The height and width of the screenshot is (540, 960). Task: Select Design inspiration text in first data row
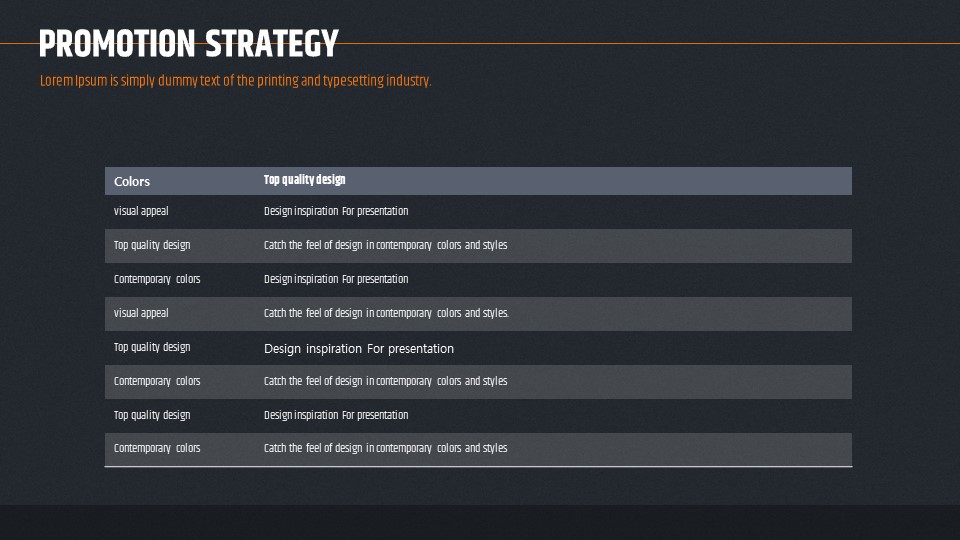tap(336, 211)
